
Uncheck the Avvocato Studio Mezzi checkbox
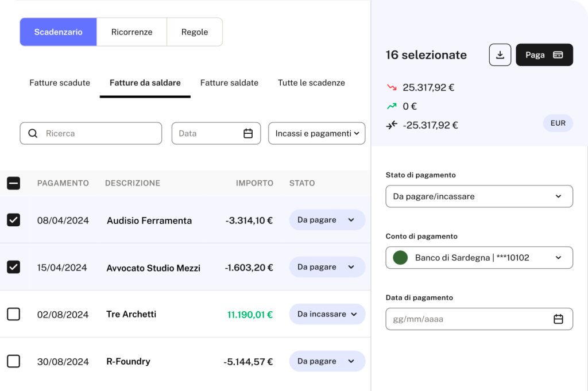tap(14, 268)
